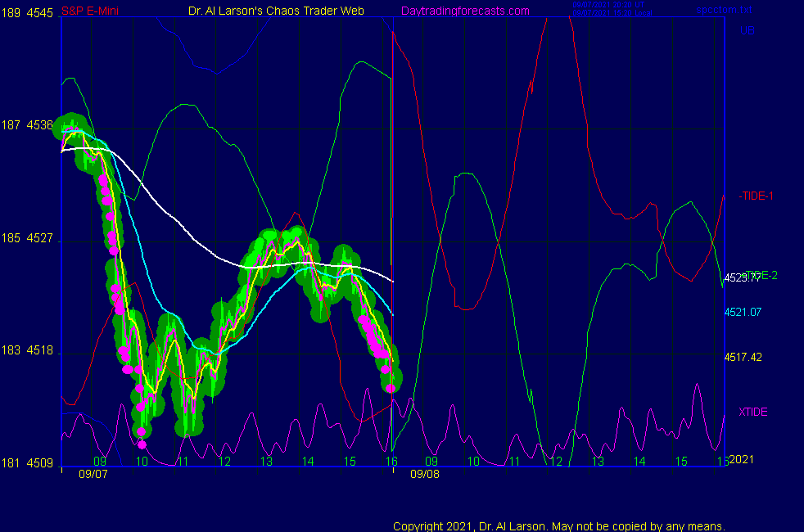Click the '187 4536' axis label

pyautogui.click(x=27, y=125)
